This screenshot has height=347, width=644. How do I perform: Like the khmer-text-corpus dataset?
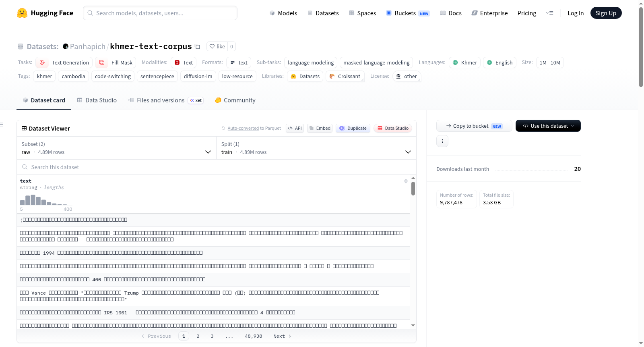217,46
